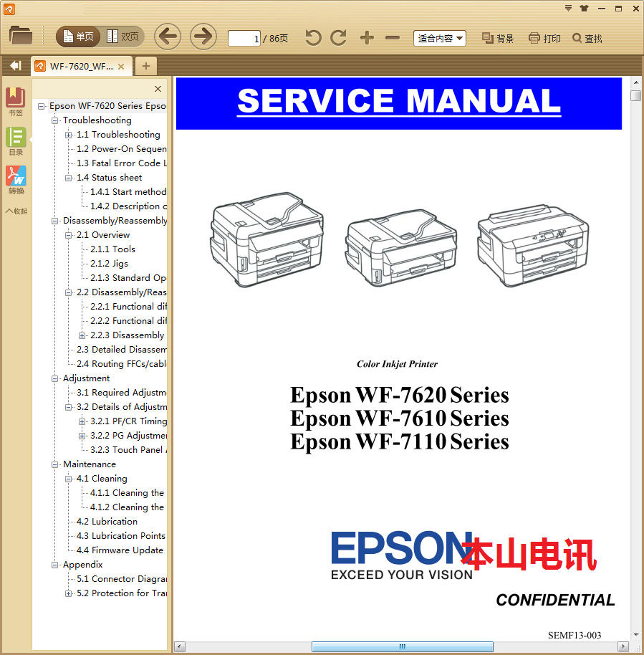Click the page number input field
644x655 pixels.
[x=244, y=39]
